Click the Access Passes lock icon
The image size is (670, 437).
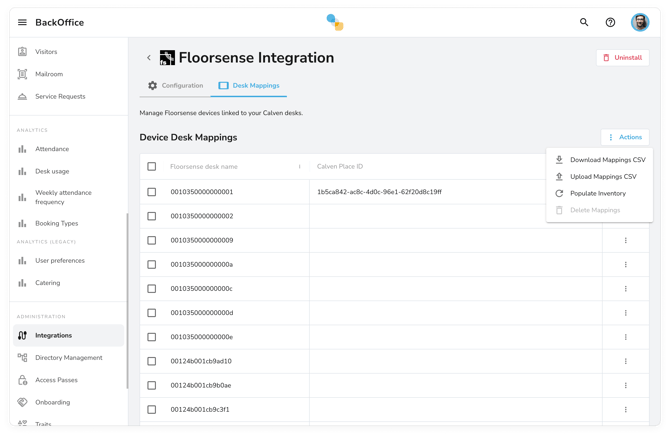22,380
